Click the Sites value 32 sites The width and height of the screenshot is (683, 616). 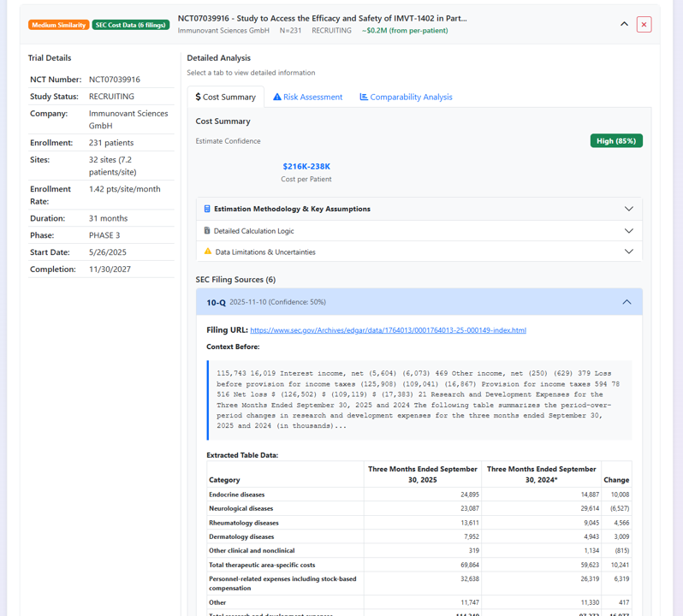click(112, 166)
